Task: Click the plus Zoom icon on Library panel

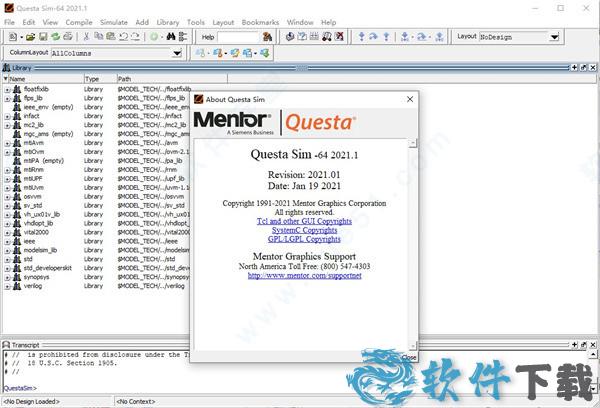Action: point(574,68)
